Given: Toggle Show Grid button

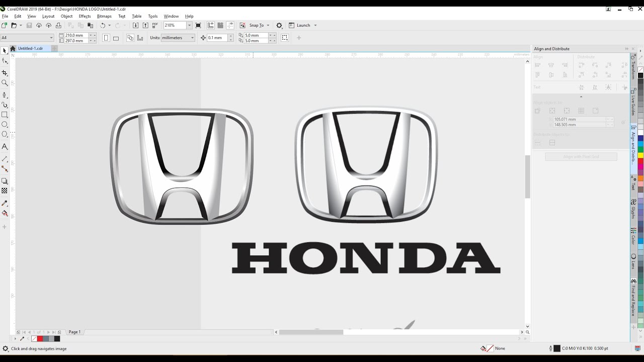Looking at the screenshot, I should [220, 25].
